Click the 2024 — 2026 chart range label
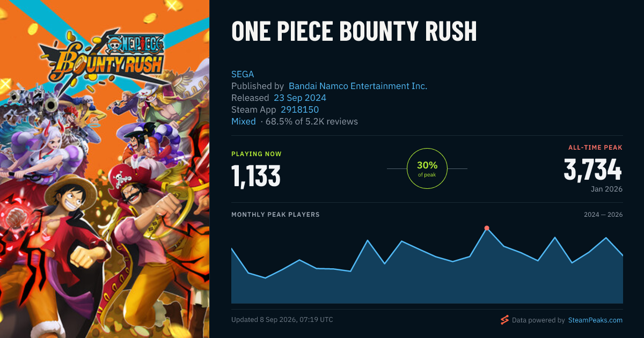 (603, 215)
